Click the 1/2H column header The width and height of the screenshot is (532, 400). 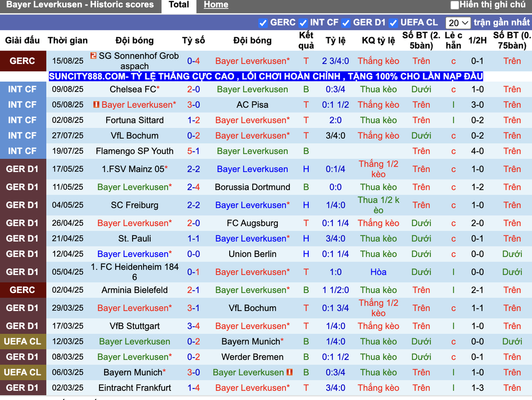pyautogui.click(x=477, y=40)
